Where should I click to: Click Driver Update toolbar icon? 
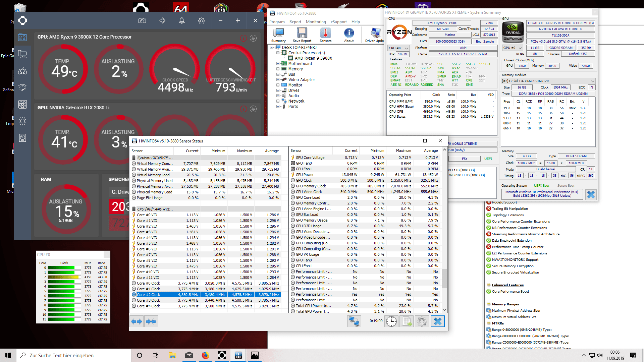click(375, 35)
